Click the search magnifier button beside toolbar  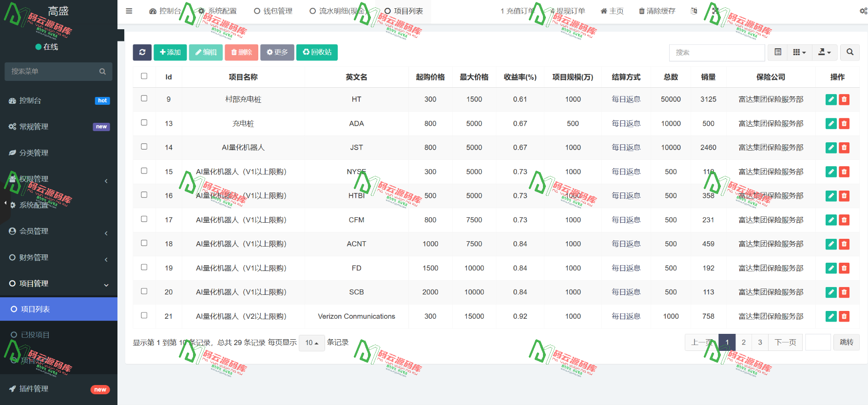point(850,52)
